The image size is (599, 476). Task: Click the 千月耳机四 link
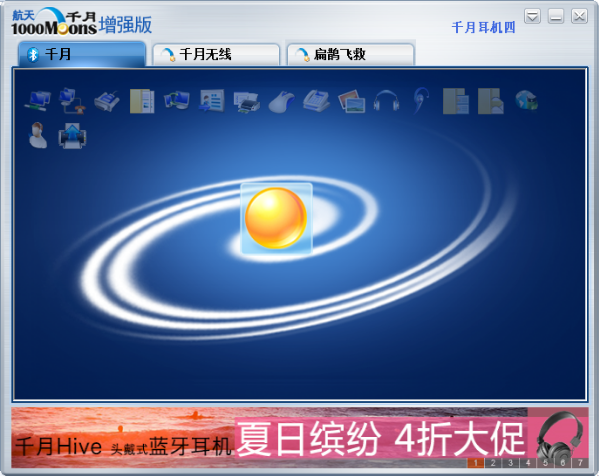pos(483,28)
